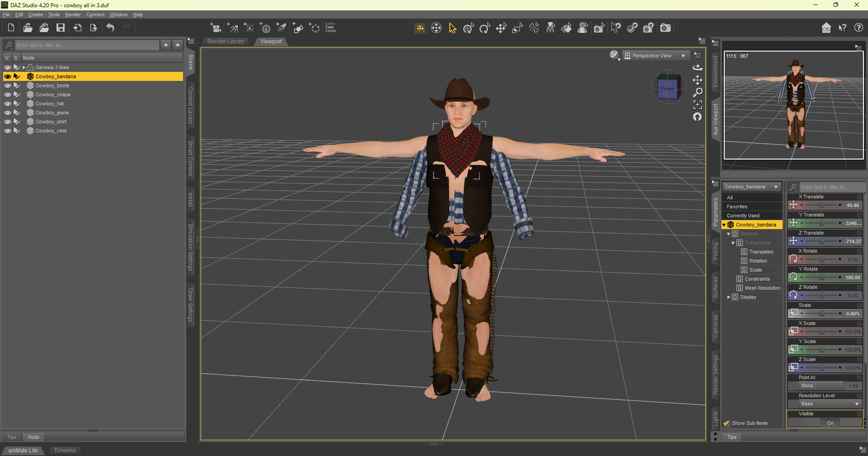Image resolution: width=868 pixels, height=456 pixels.
Task: Click the Undo arrow icon
Action: point(110,28)
